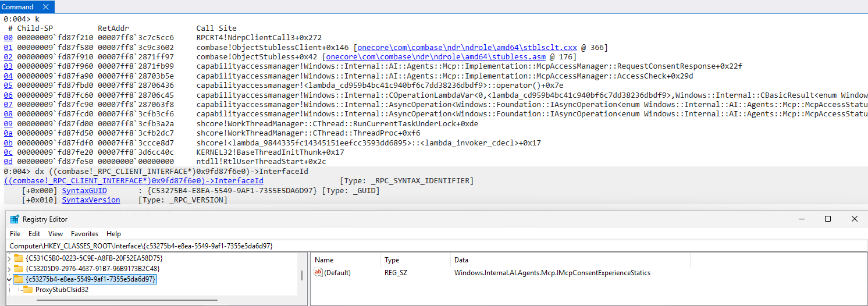Open the File menu in Registry Editor
Image resolution: width=868 pixels, height=306 pixels.
click(x=15, y=234)
